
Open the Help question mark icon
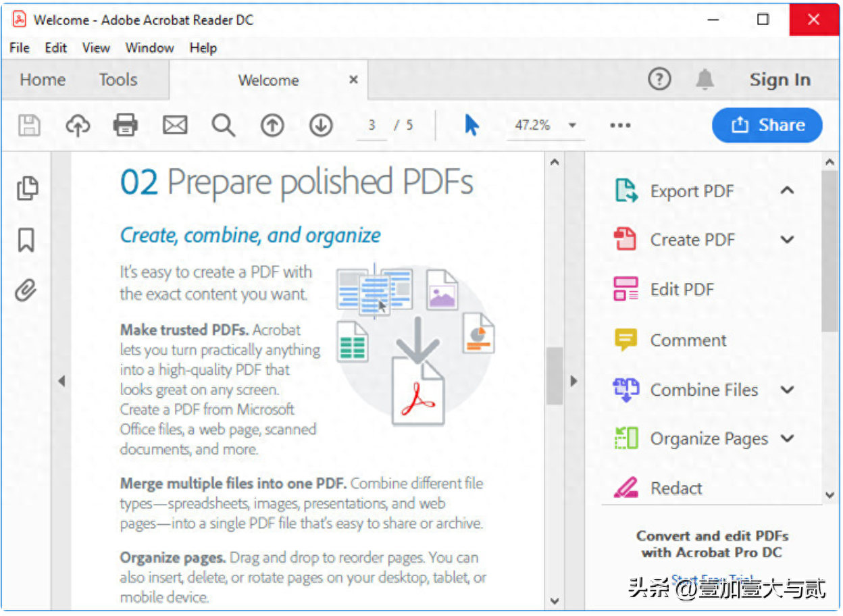pos(659,80)
